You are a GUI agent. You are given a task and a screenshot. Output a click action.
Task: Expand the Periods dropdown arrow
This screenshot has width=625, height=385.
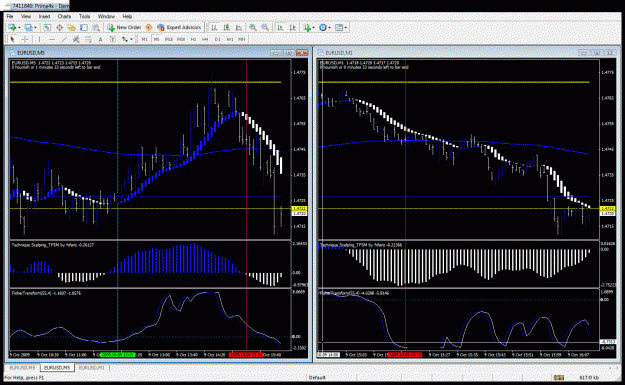pos(330,28)
